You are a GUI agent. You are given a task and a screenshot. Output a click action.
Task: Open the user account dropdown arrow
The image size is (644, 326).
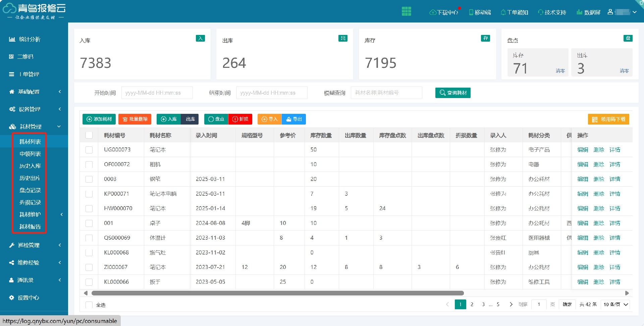click(635, 12)
